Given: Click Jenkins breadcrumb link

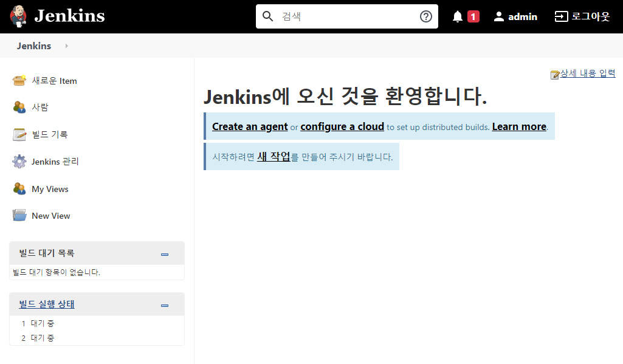Looking at the screenshot, I should click(34, 46).
